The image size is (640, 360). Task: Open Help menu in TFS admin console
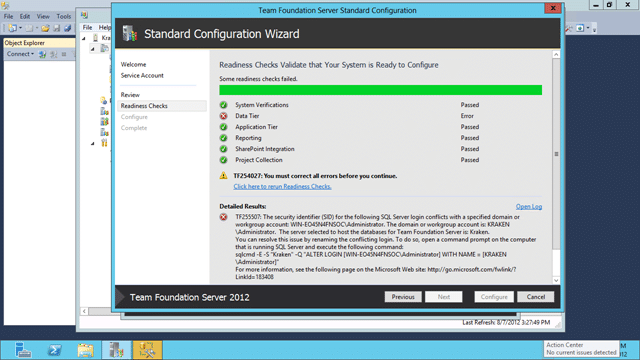[104, 27]
